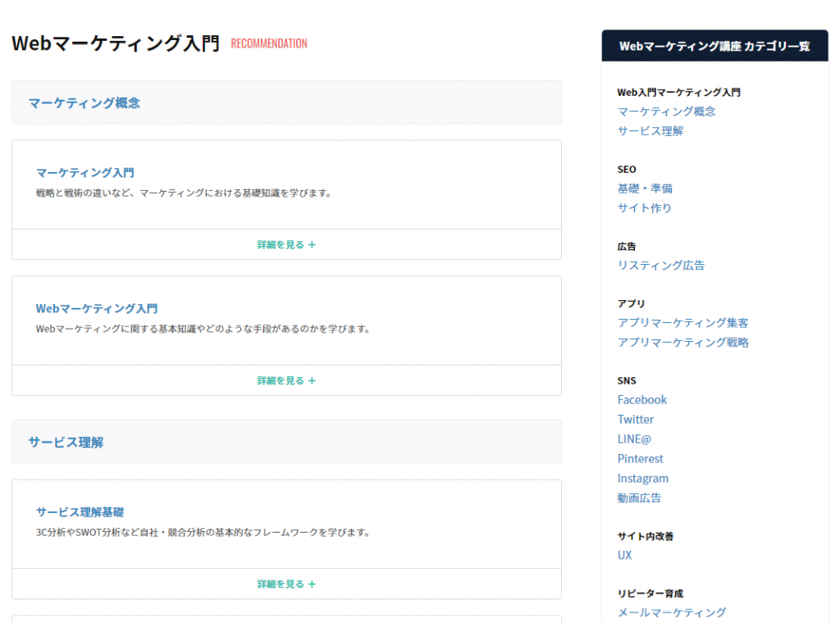840x623 pixels.
Task: Open リスティング広告 sidebar link
Action: (x=661, y=266)
